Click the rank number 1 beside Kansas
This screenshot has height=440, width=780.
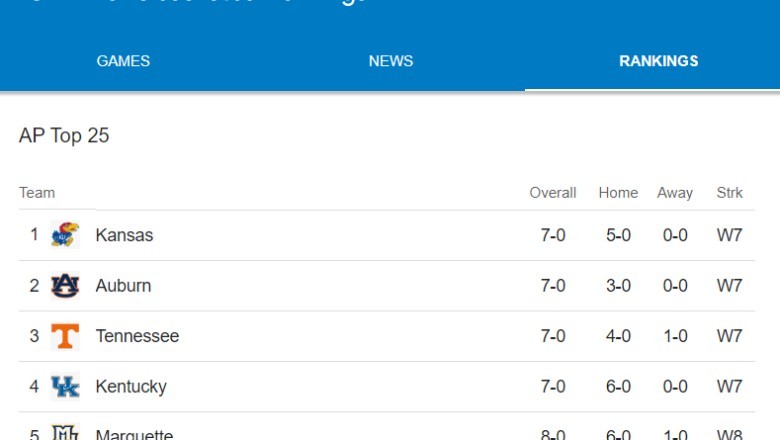(34, 234)
